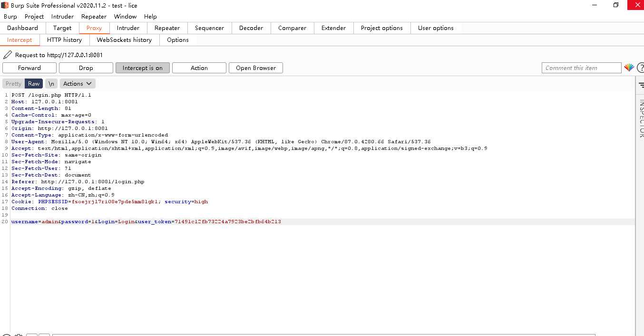Click the POST /login.php HTTP/1.1 line
The width and height of the screenshot is (644, 336).
point(51,95)
